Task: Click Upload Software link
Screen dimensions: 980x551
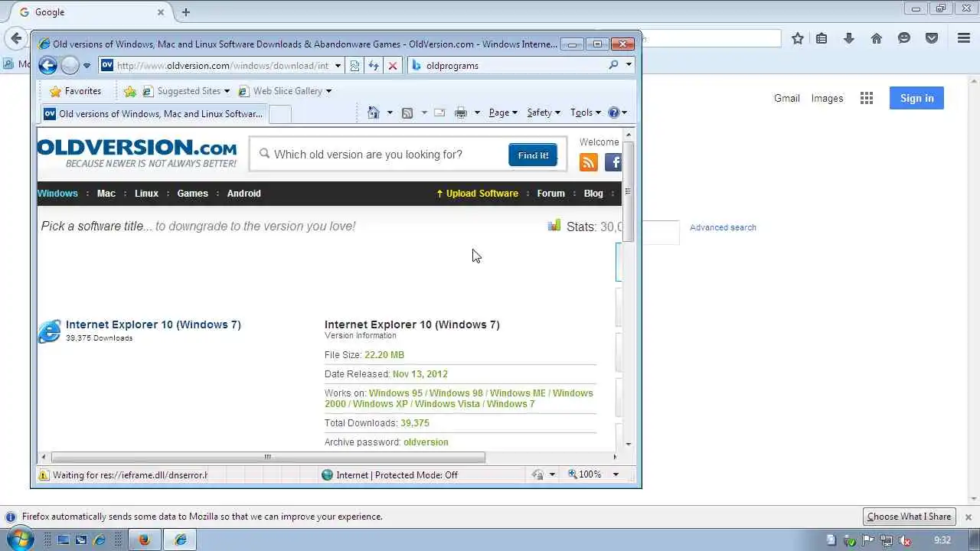Action: (x=477, y=194)
